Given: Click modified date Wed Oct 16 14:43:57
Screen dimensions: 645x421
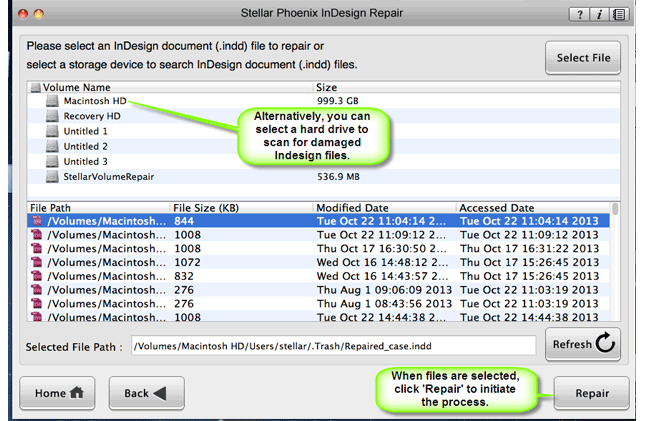Looking at the screenshot, I should click(x=381, y=276).
